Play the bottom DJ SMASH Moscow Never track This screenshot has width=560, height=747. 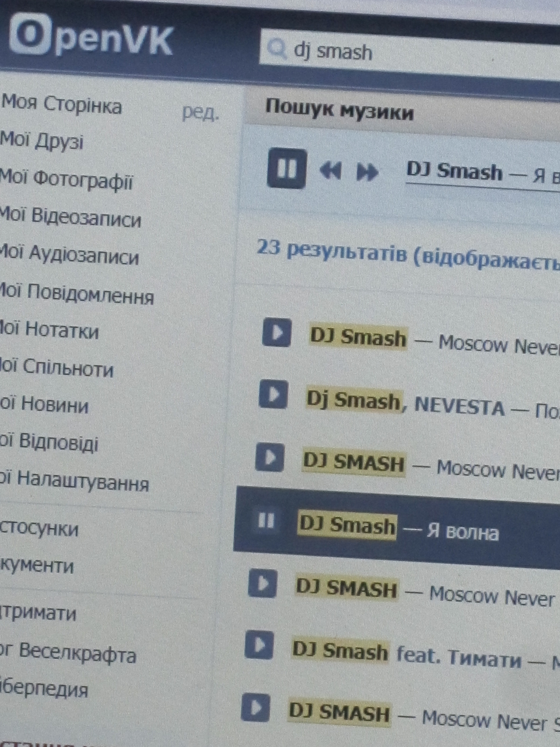(256, 707)
